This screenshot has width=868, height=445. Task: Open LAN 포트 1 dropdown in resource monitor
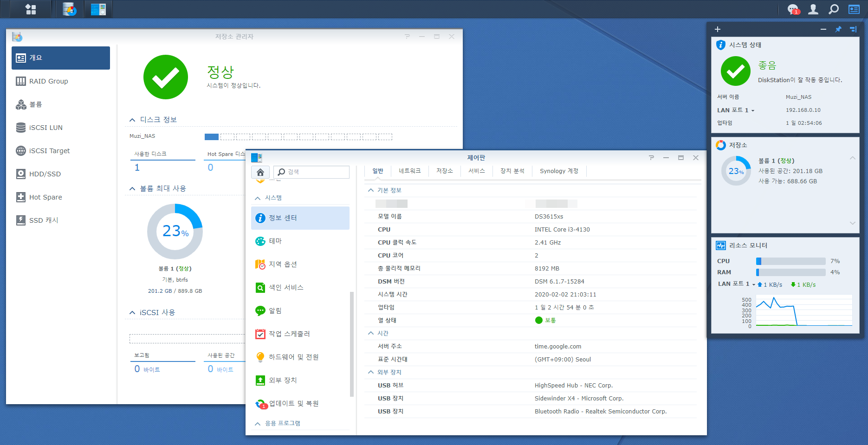pos(754,284)
